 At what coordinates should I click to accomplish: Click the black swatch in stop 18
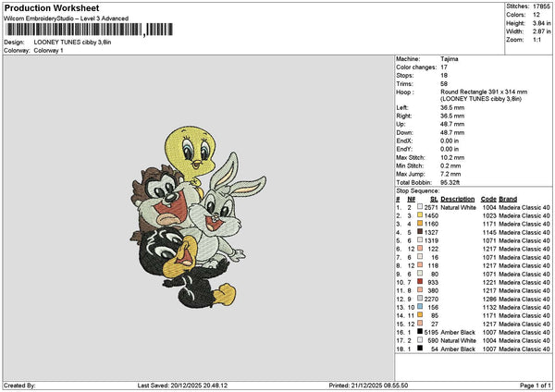pos(420,349)
